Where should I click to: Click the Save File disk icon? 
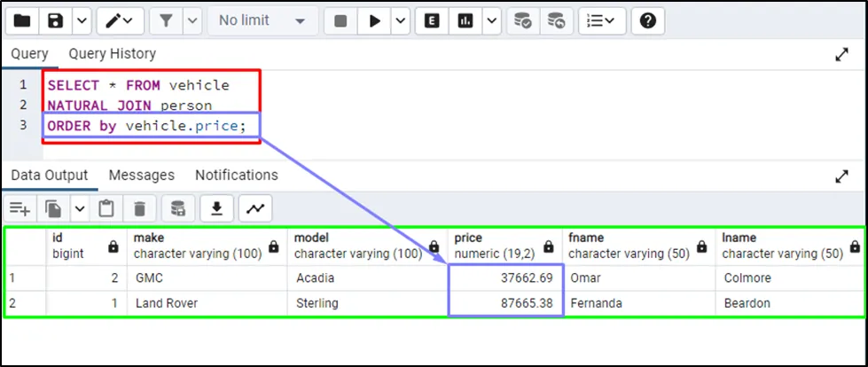[x=56, y=20]
